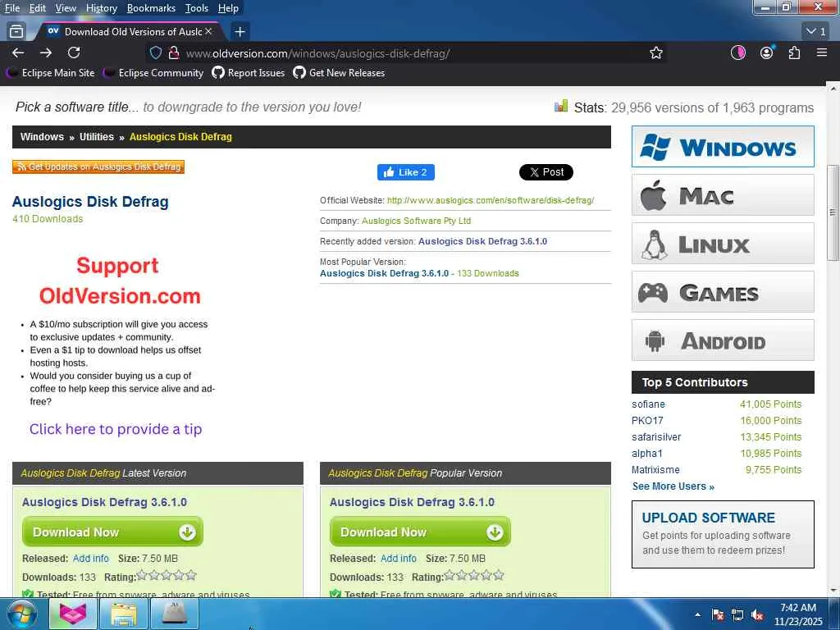Viewport: 840px width, 630px height.
Task: Open the browser account profile icon
Action: tap(767, 52)
